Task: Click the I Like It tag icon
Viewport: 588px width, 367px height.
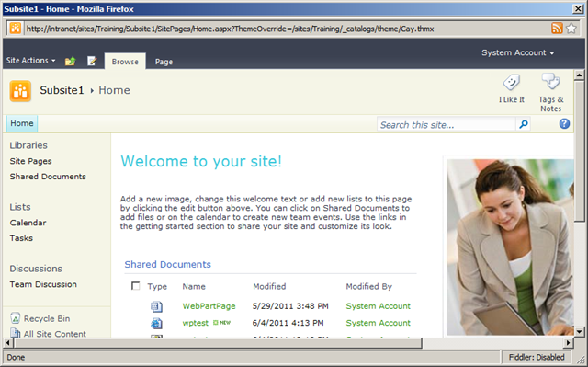Action: (512, 82)
